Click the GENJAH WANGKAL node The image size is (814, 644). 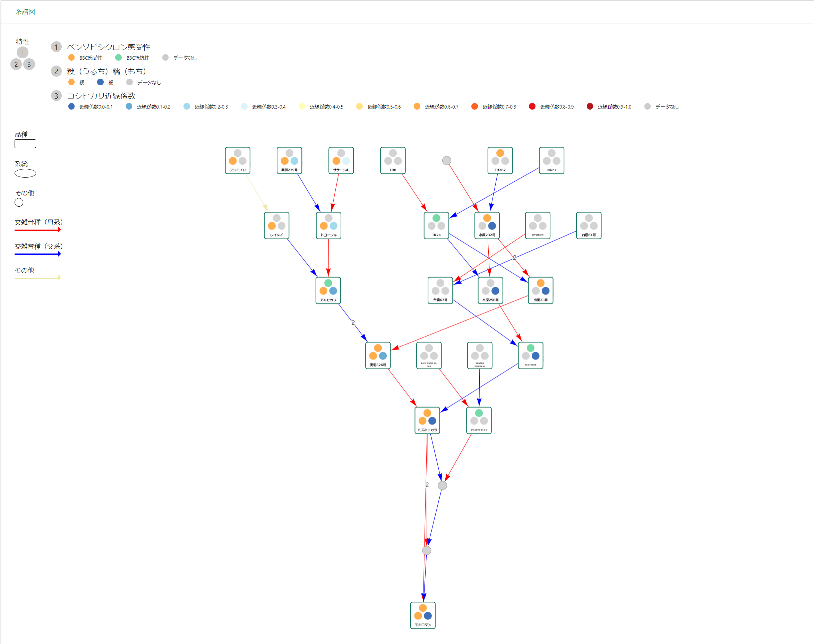click(x=480, y=355)
